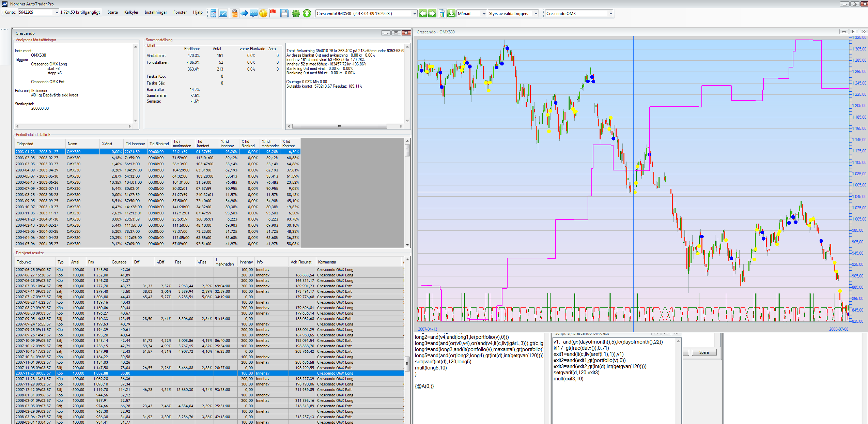
Task: Open the Kalkyler menu
Action: 131,12
